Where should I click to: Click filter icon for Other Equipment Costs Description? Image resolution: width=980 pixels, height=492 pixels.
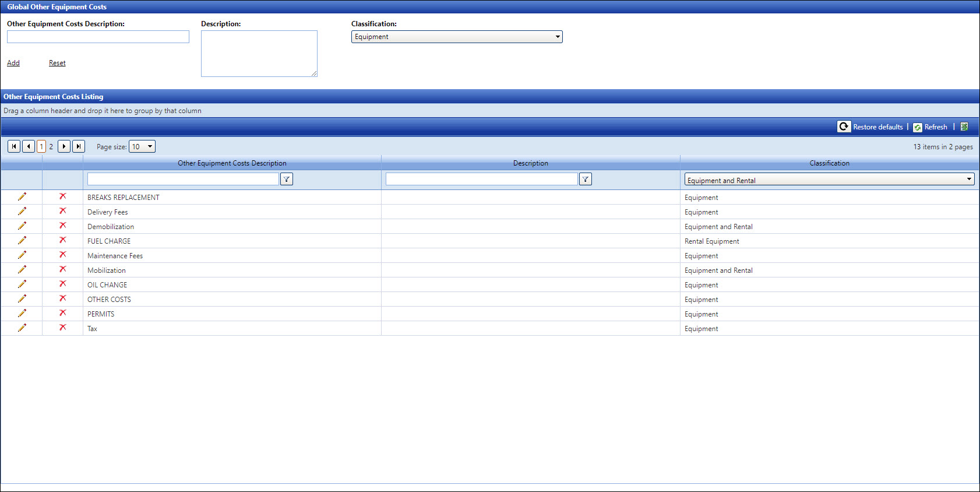[287, 180]
